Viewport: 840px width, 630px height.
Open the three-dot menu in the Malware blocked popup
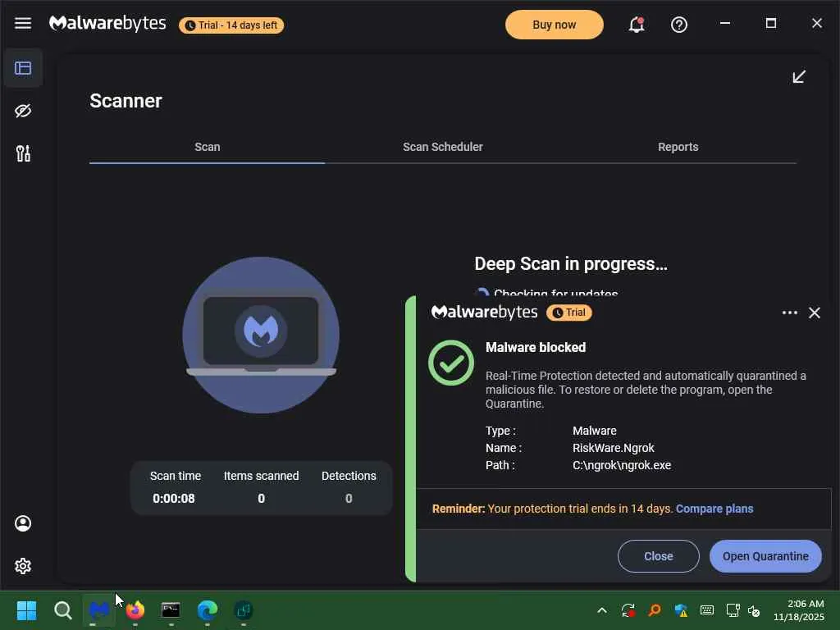point(790,313)
